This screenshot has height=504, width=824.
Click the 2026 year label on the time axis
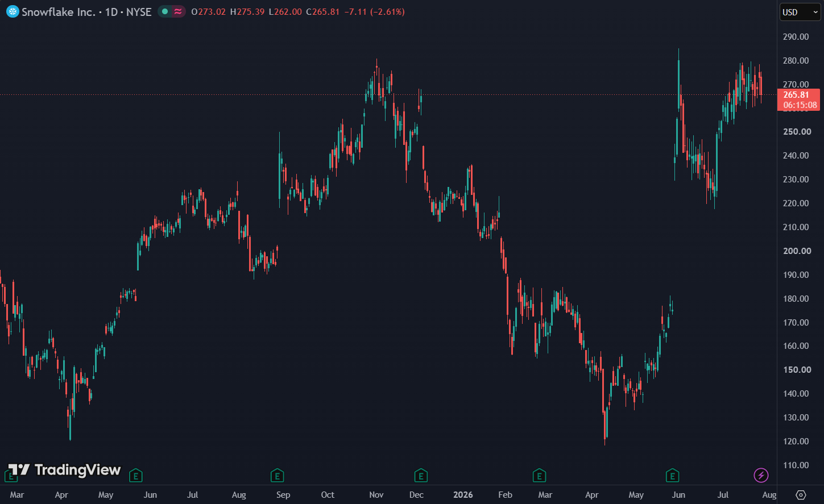point(463,495)
